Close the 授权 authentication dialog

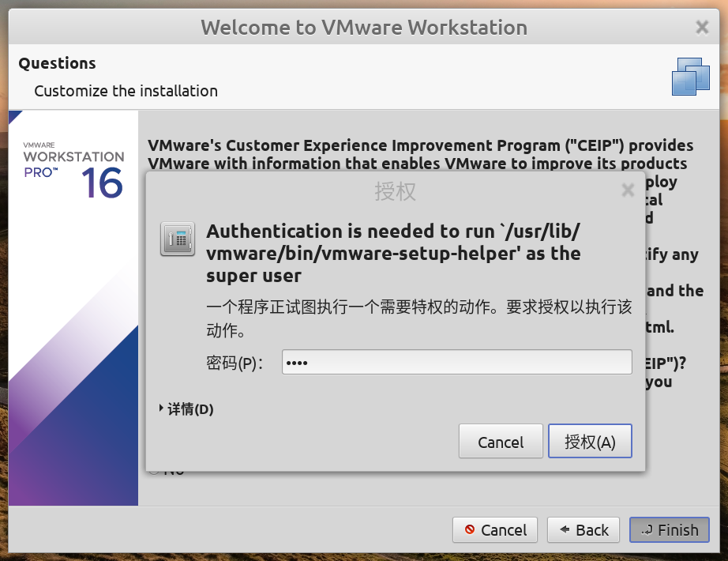(628, 190)
